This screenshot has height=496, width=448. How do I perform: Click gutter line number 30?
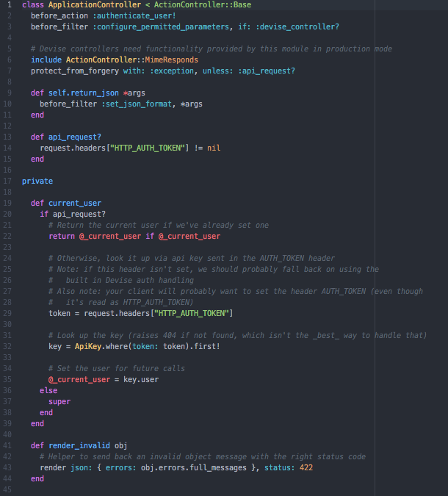click(7, 325)
